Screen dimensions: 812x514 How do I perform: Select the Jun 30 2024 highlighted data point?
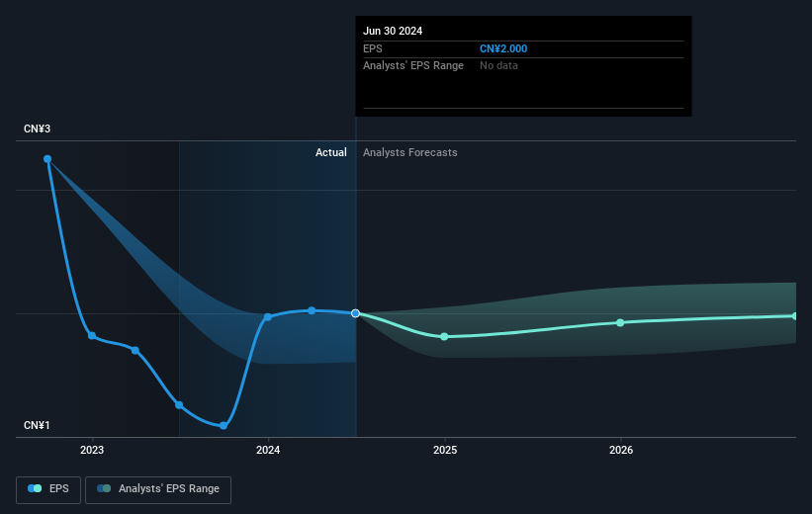click(x=355, y=313)
